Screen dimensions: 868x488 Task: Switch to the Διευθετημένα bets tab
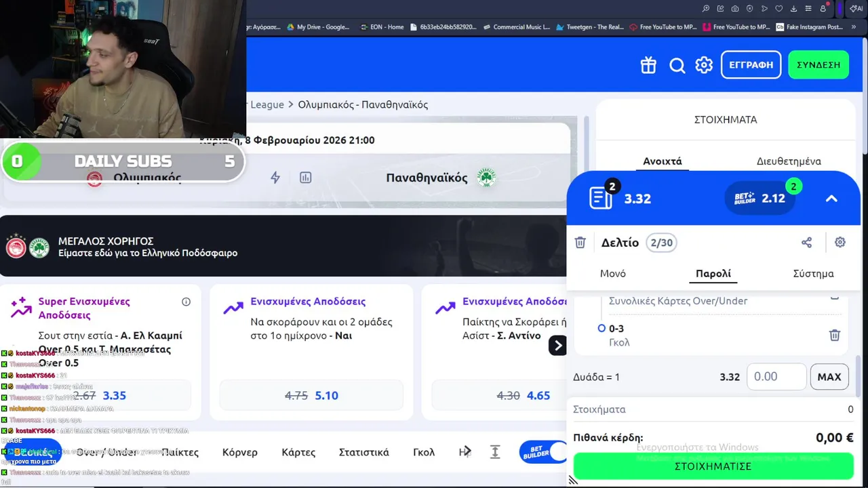pos(789,161)
